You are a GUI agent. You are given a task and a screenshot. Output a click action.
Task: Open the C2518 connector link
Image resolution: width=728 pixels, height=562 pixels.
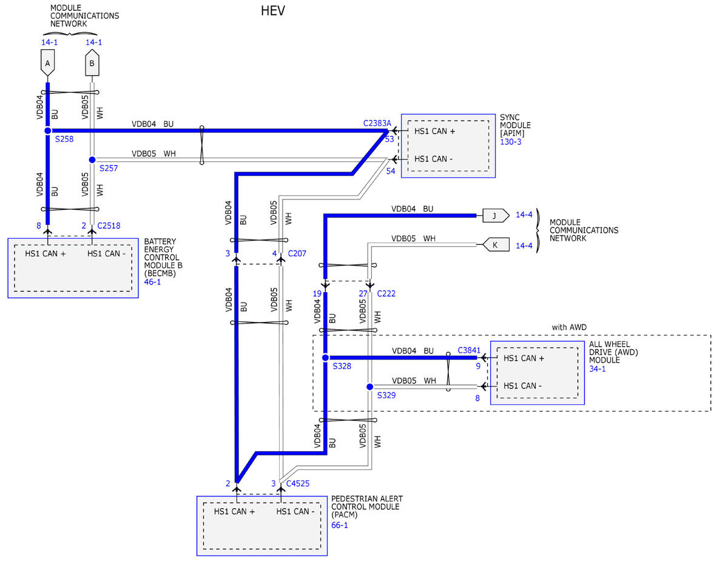coord(109,226)
